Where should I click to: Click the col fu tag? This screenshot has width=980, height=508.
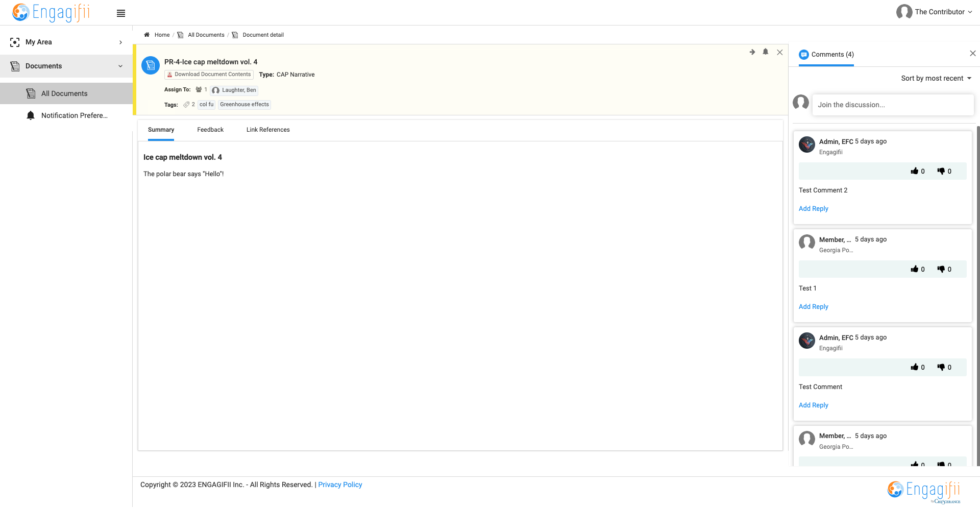point(206,104)
